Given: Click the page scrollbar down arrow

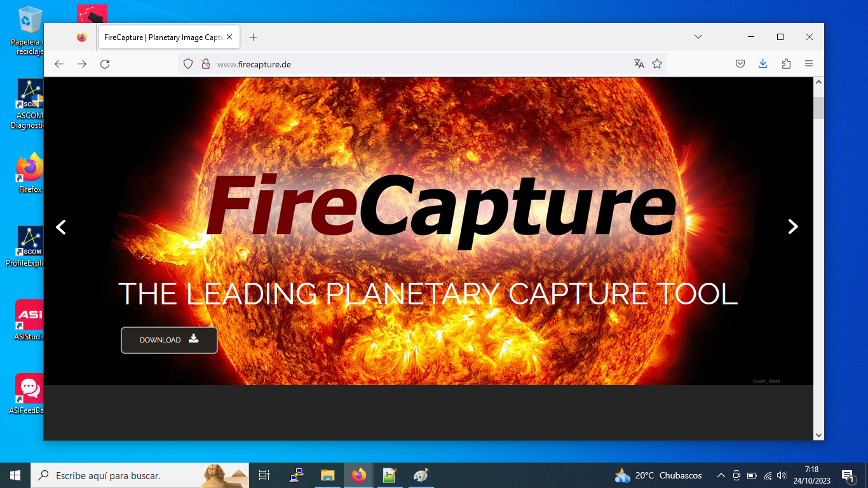Looking at the screenshot, I should tap(818, 435).
